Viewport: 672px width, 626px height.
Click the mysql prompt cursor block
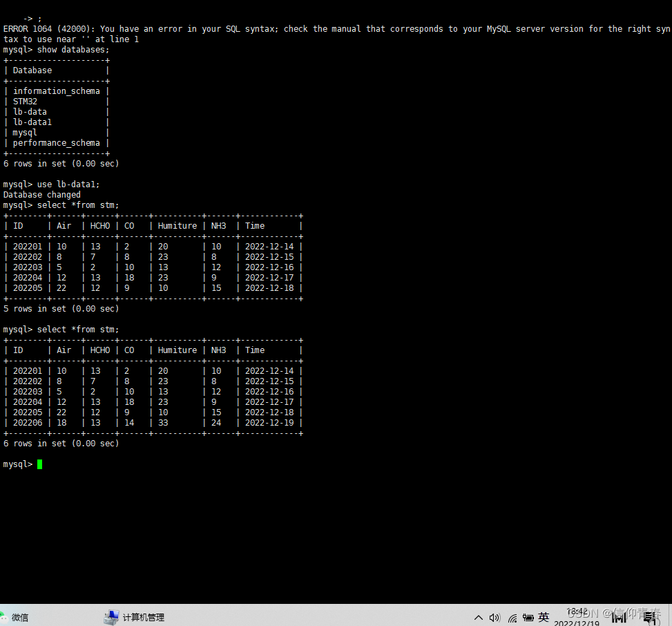(x=40, y=464)
